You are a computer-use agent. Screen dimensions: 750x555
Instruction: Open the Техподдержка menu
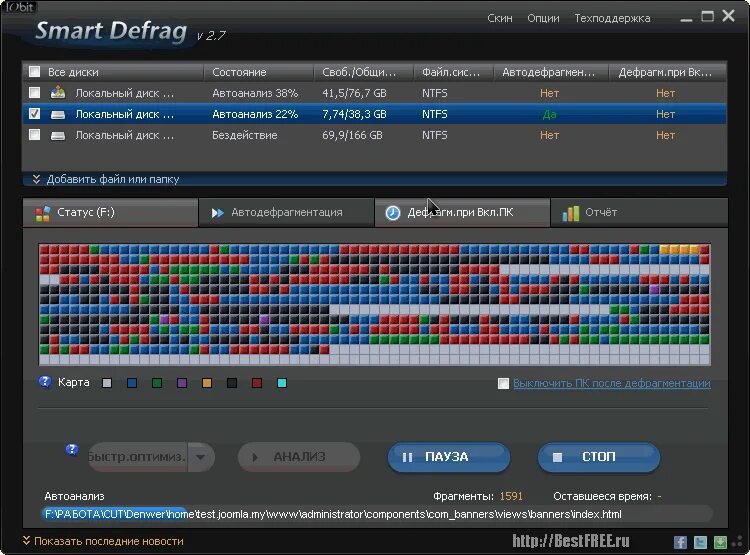click(612, 18)
